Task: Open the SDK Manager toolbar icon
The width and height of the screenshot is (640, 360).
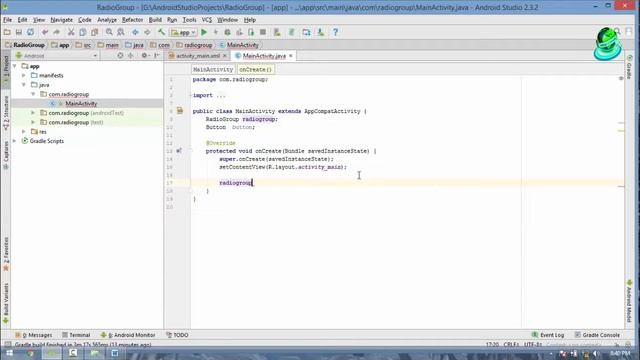Action: point(321,32)
